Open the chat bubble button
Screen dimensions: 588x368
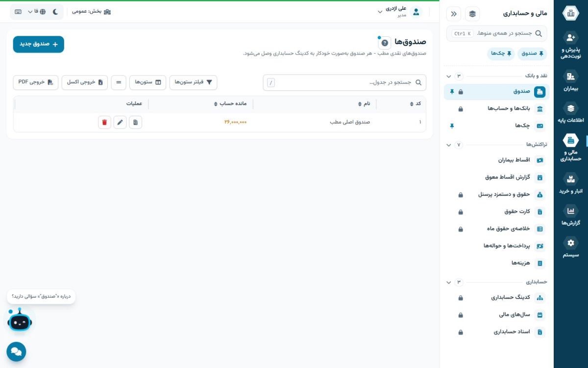click(16, 352)
